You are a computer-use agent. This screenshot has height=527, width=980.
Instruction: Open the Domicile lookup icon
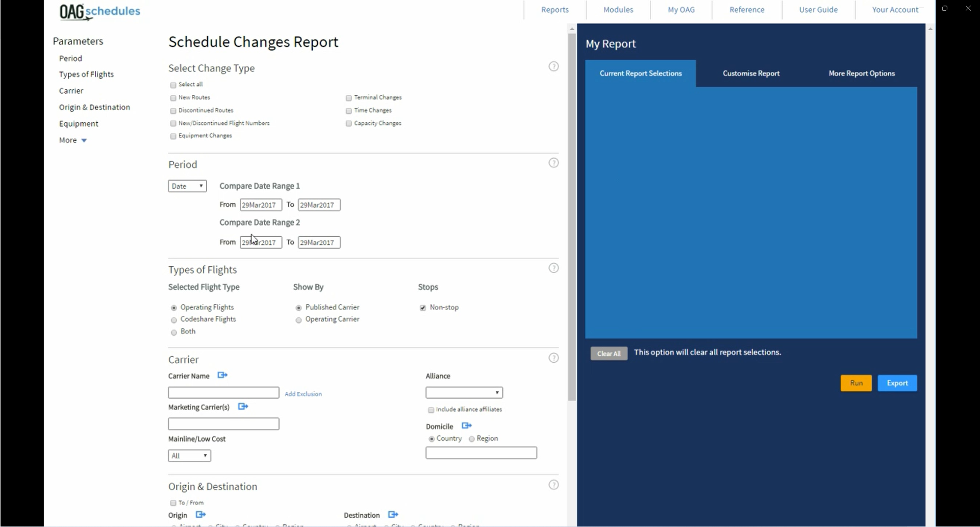coord(466,425)
